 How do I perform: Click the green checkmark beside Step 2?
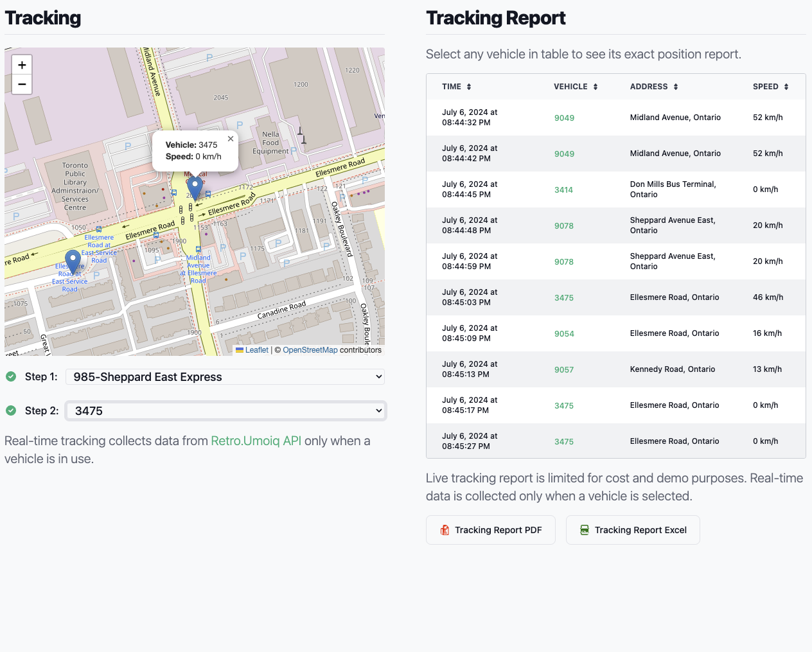click(x=10, y=410)
